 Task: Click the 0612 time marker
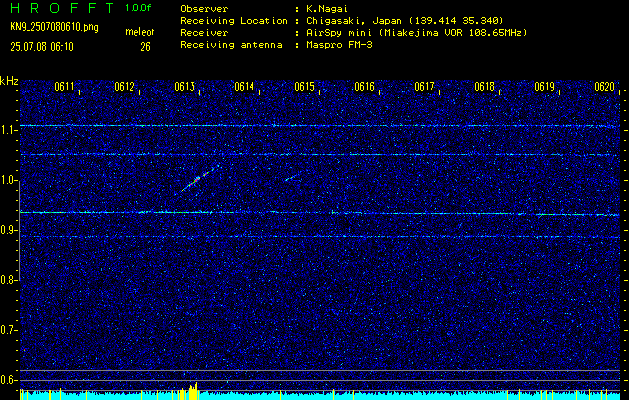tap(124, 87)
